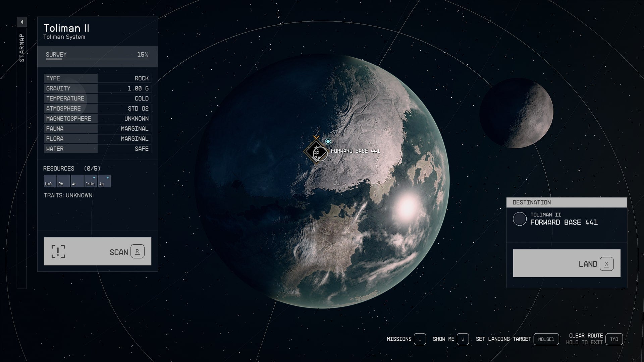Switch to the Starmap tab

pyautogui.click(x=22, y=47)
